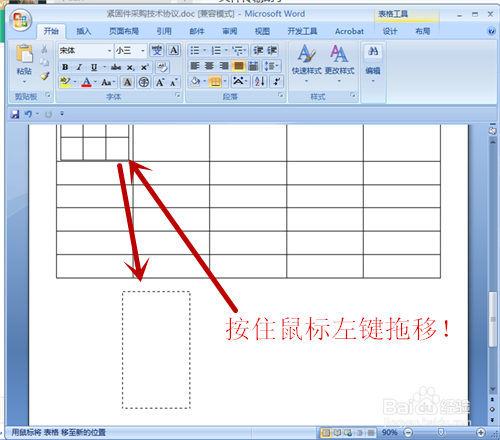Apply character shading icon
Viewport: 500px width, 440px height.
127,82
